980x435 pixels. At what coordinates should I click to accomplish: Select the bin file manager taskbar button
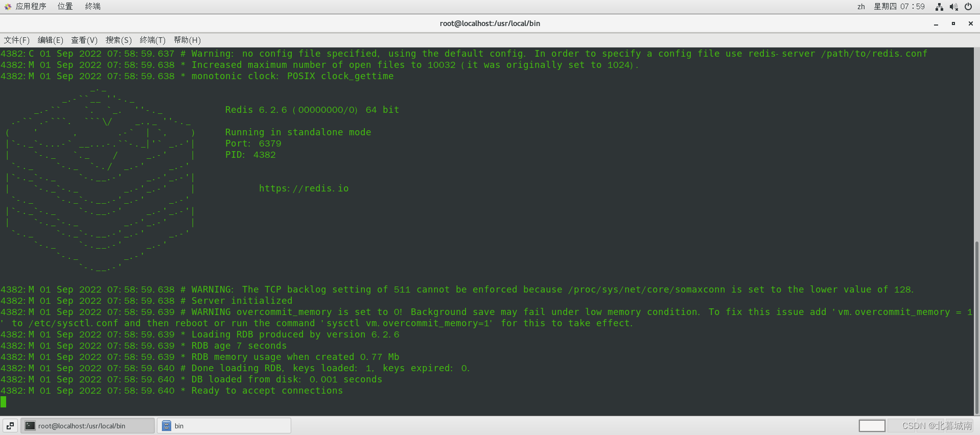pos(224,426)
